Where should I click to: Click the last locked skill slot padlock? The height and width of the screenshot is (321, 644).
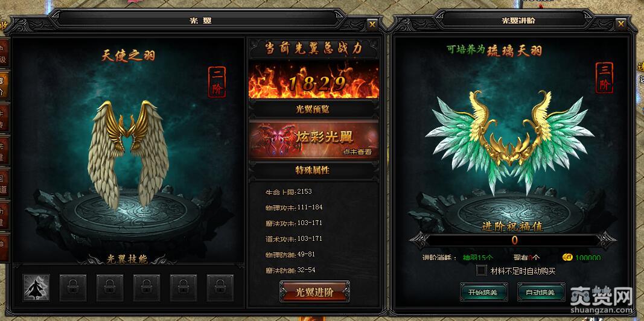pyautogui.click(x=220, y=288)
